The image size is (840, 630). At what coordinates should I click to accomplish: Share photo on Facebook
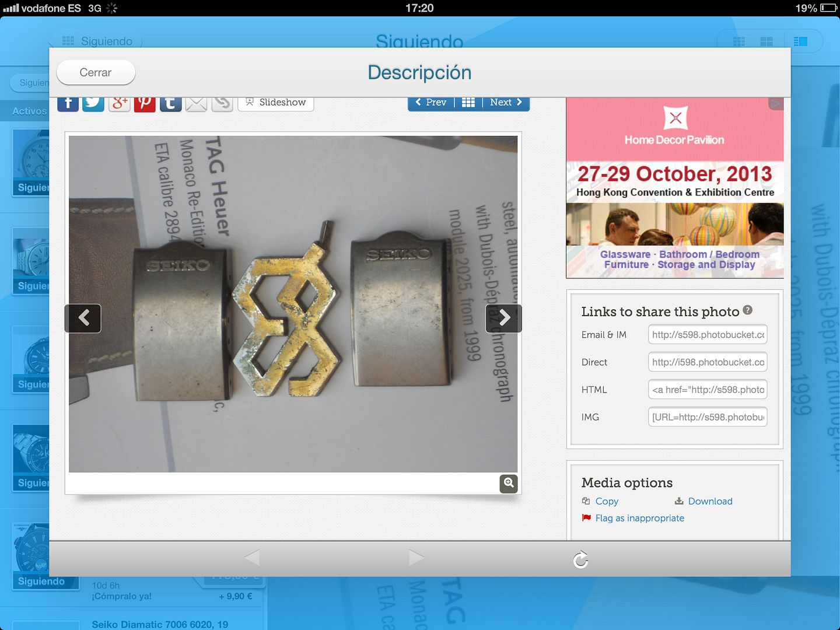click(x=68, y=103)
